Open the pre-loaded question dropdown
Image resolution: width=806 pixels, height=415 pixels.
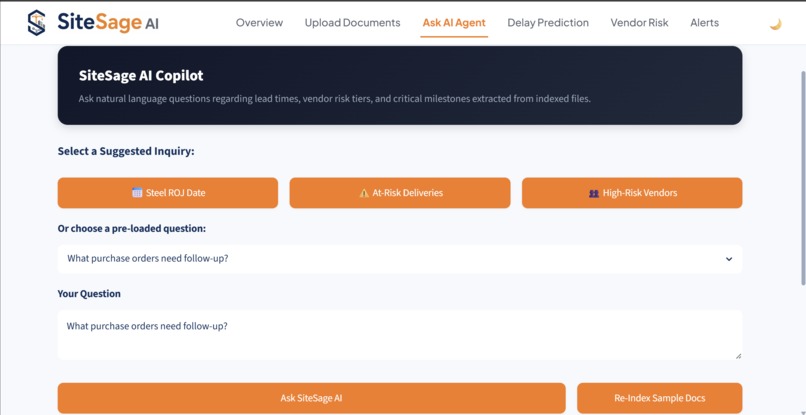(400, 259)
